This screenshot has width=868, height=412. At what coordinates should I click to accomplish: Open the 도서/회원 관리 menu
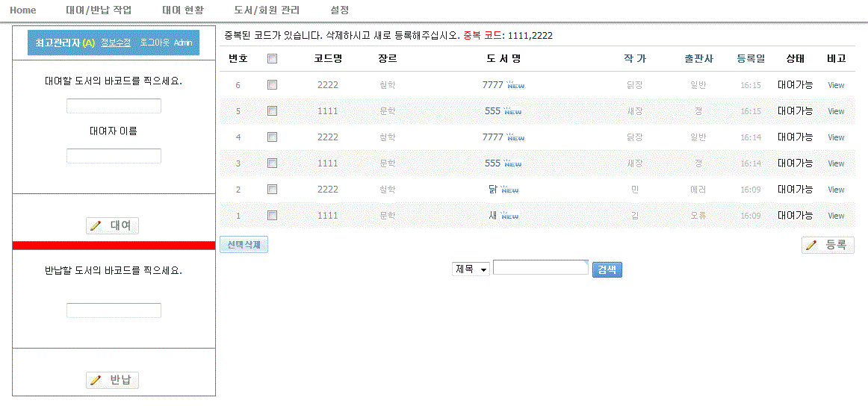[267, 10]
